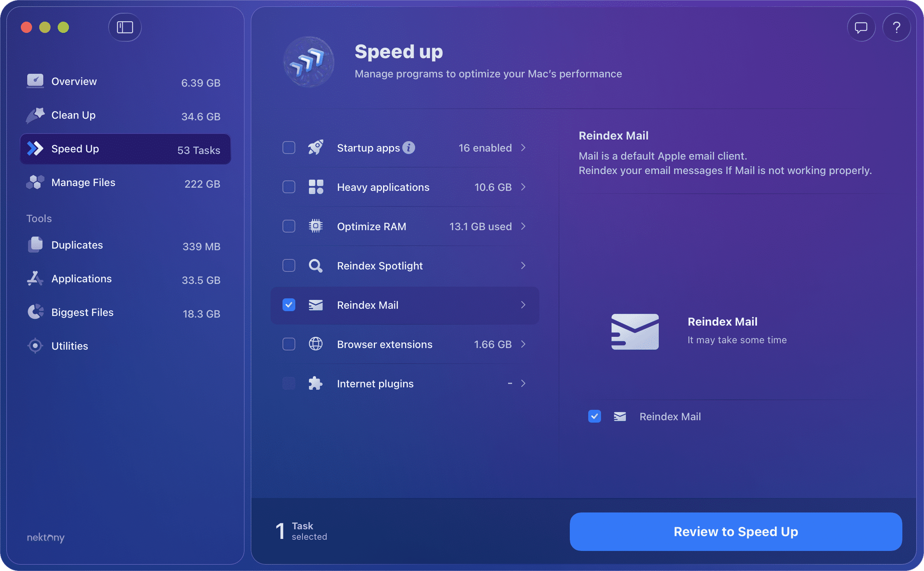Enable the Heavy applications checkbox
The width and height of the screenshot is (924, 571).
pos(288,187)
